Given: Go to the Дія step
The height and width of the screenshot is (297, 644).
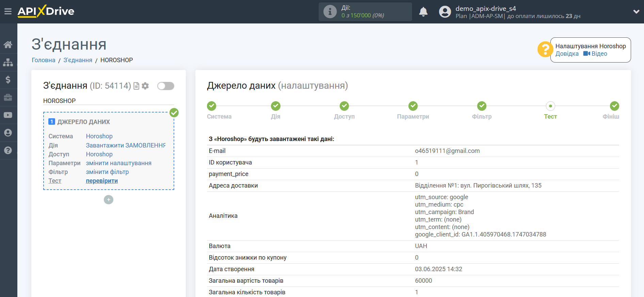Looking at the screenshot, I should click(276, 106).
